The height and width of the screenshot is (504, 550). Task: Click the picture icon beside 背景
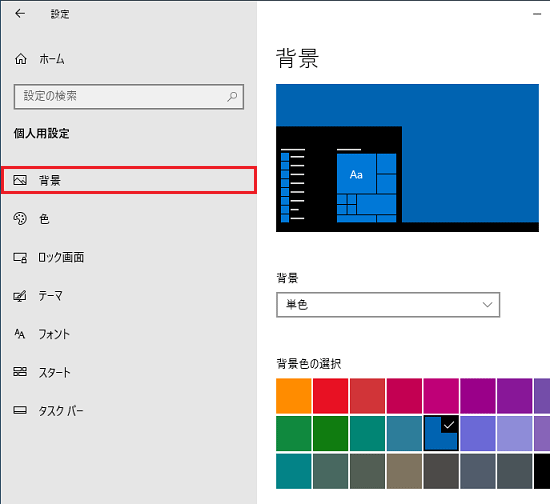[x=20, y=180]
